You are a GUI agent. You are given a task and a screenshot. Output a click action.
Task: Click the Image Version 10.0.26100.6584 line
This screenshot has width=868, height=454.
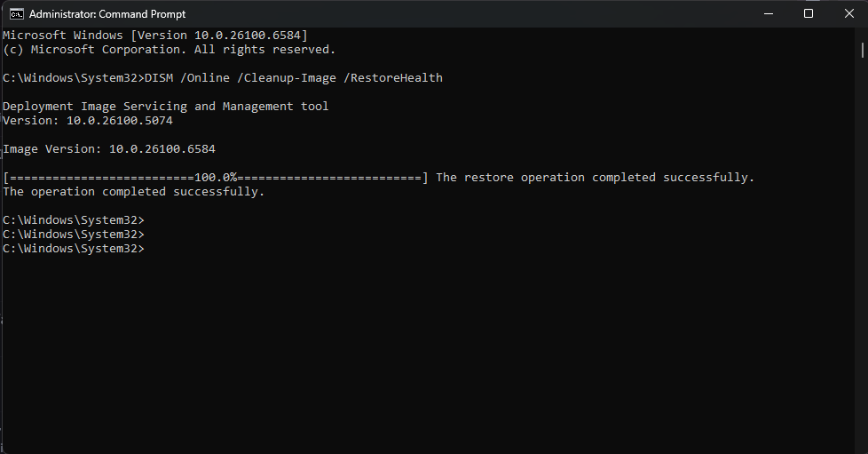[x=109, y=149]
